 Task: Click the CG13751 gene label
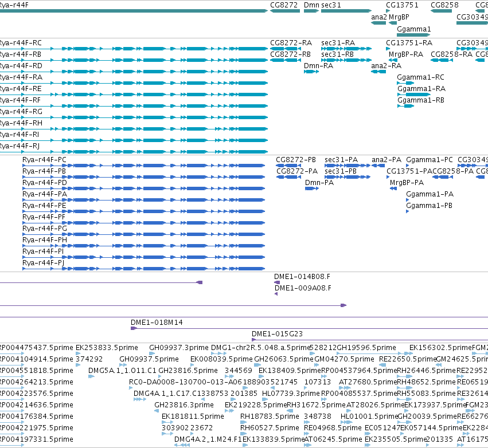point(402,5)
